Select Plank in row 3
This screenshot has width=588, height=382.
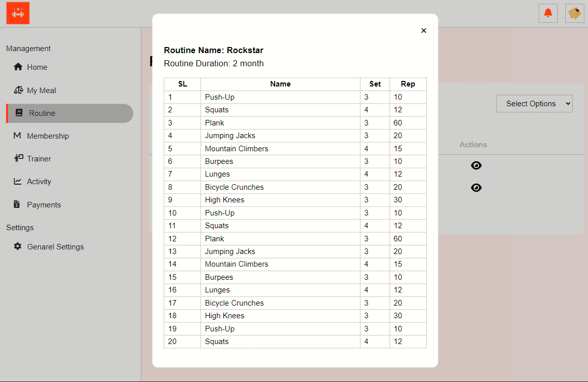tap(214, 123)
